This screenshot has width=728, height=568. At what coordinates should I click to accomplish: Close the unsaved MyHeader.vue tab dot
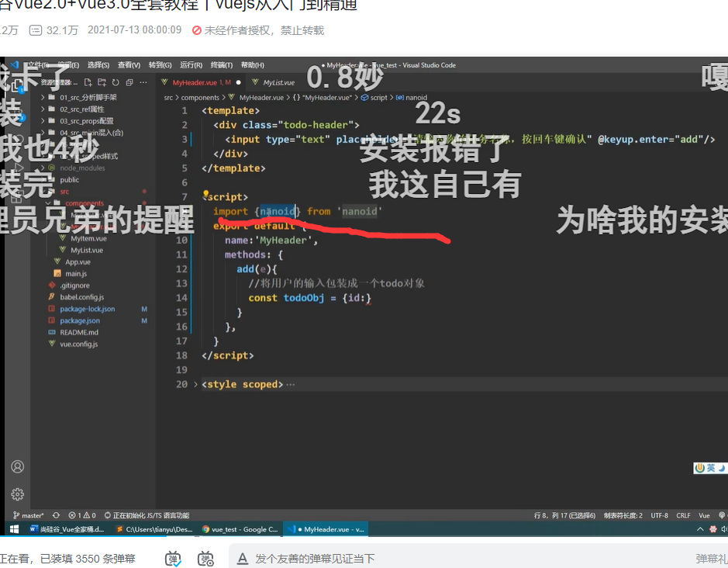[238, 82]
